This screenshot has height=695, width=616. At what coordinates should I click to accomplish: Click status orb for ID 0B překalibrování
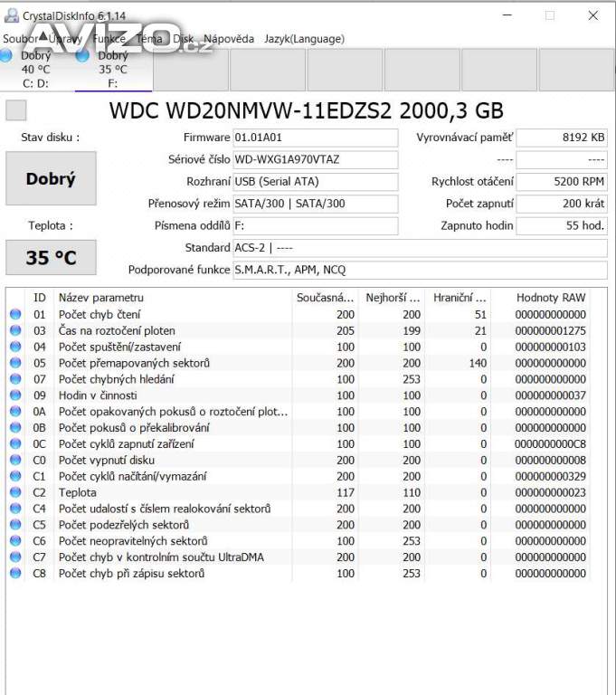15,428
